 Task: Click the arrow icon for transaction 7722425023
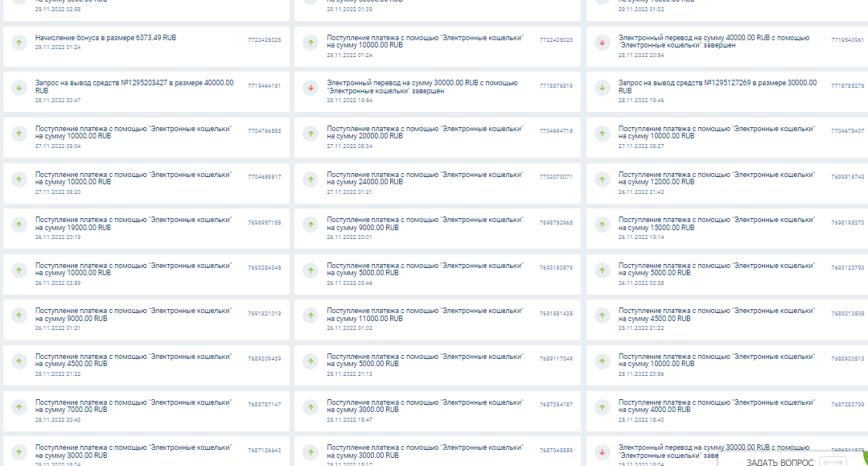(311, 43)
